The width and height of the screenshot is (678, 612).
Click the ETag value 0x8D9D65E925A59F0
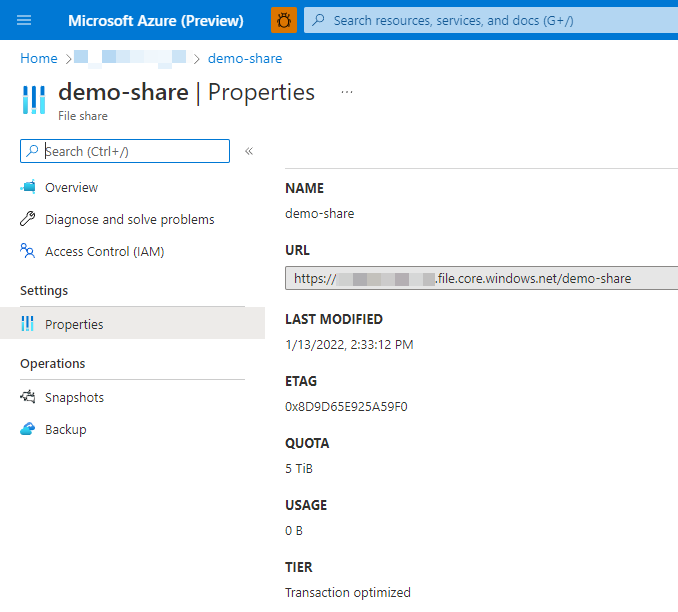click(x=346, y=407)
